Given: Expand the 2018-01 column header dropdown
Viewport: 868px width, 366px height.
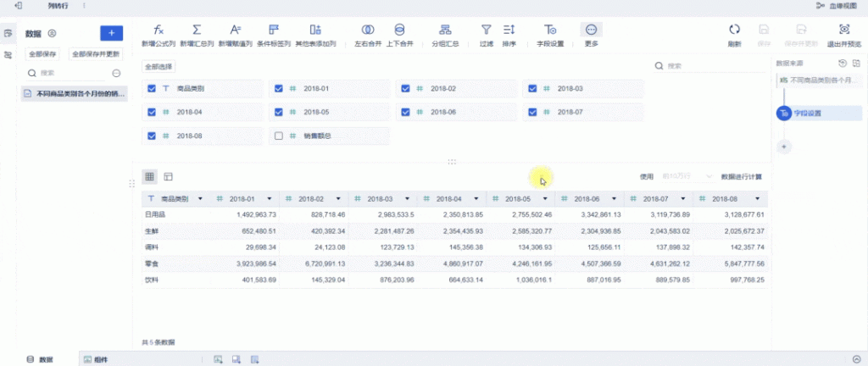Looking at the screenshot, I should 270,199.
